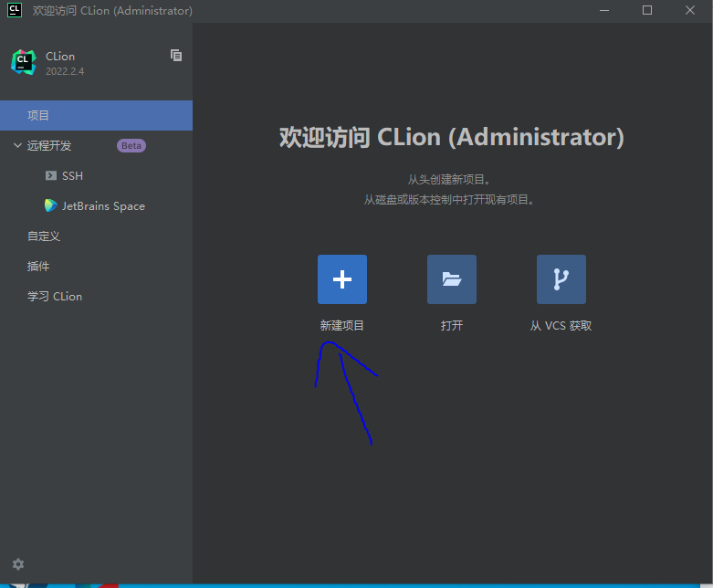Click the SSH terminal icon
Screen dimensions: 713x588
tap(51, 175)
